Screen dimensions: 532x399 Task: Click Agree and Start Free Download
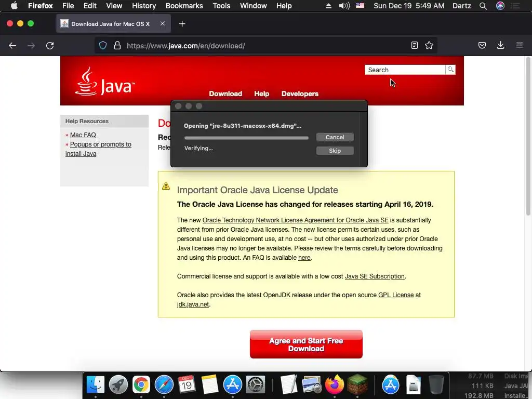[306, 344]
